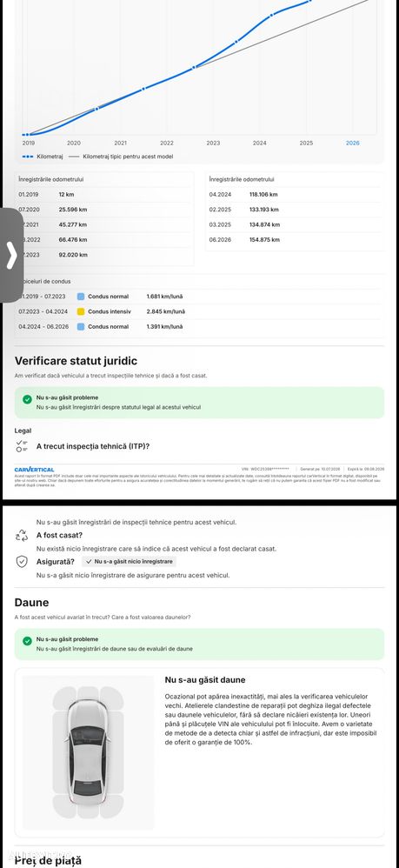Click the carVertical logo in the report footer

click(x=34, y=470)
